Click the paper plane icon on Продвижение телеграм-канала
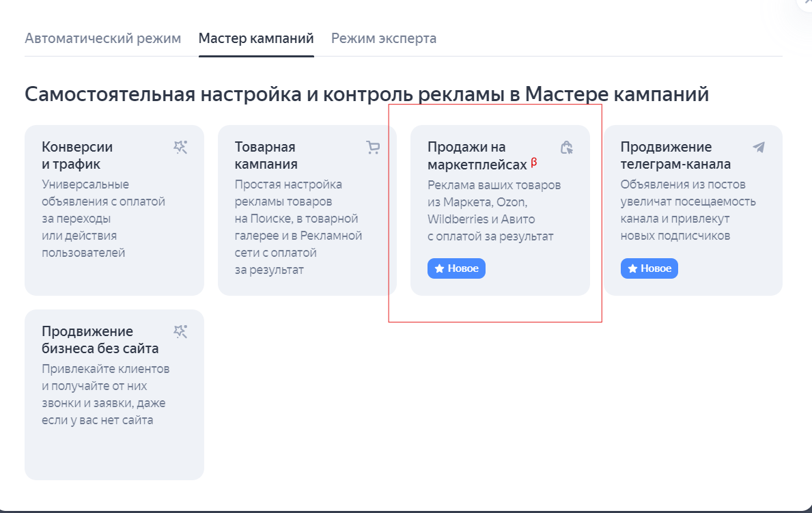Image resolution: width=812 pixels, height=513 pixels. tap(759, 147)
